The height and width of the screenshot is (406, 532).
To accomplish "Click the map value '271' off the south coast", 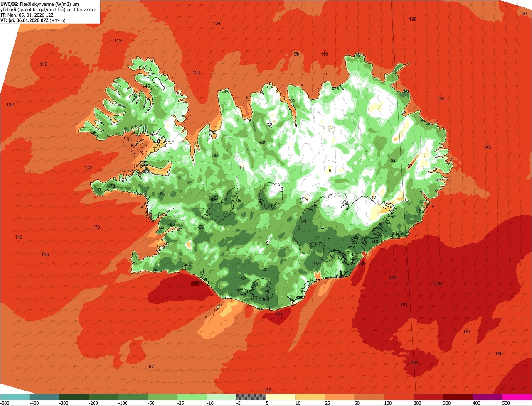I will coord(279,314).
